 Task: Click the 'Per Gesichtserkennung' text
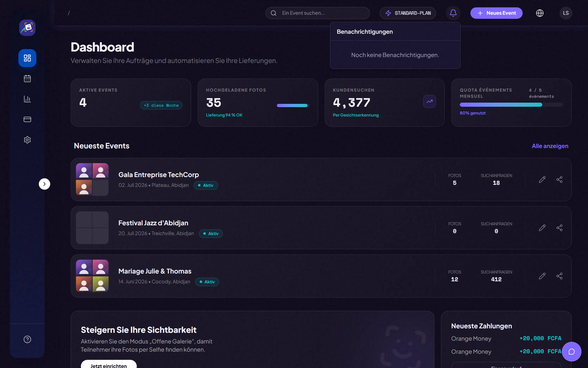coord(356,115)
